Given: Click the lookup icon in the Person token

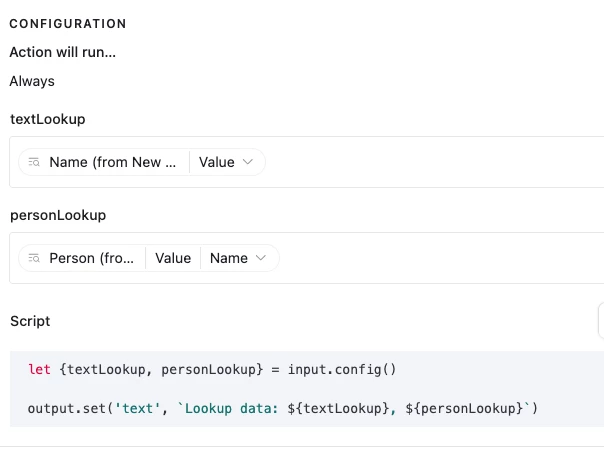Looking at the screenshot, I should click(x=33, y=258).
